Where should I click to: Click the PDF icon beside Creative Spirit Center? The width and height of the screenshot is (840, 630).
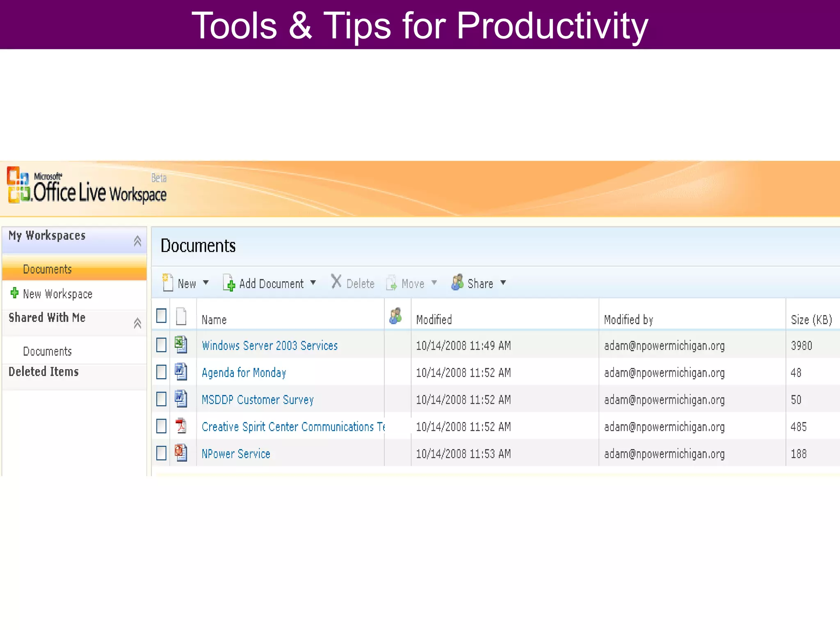(x=181, y=426)
